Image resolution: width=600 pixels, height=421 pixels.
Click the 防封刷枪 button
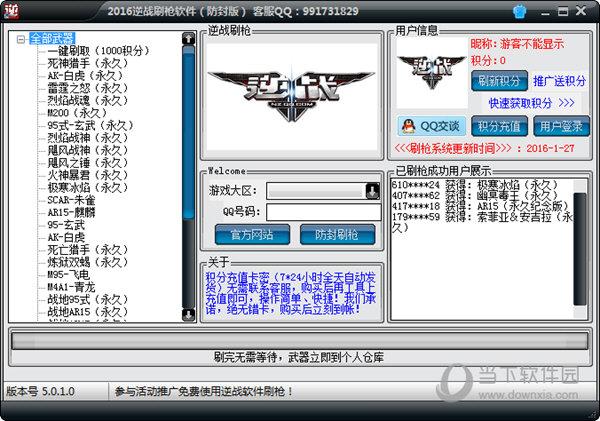[x=338, y=234]
